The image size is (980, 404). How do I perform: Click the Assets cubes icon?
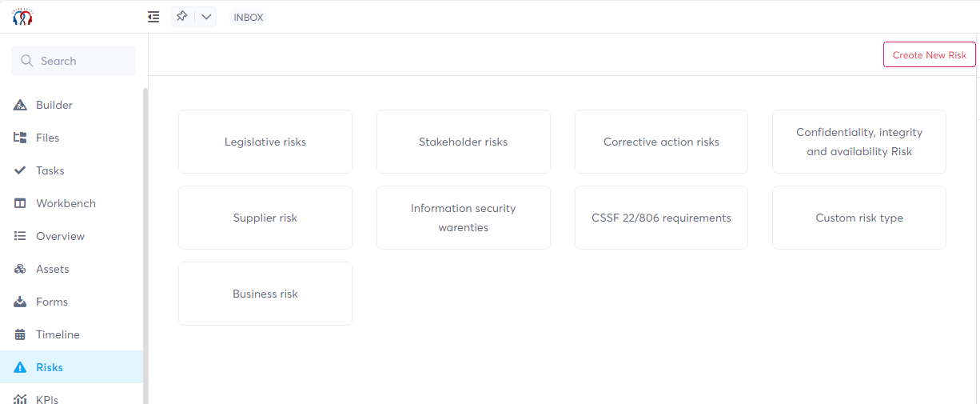point(21,269)
